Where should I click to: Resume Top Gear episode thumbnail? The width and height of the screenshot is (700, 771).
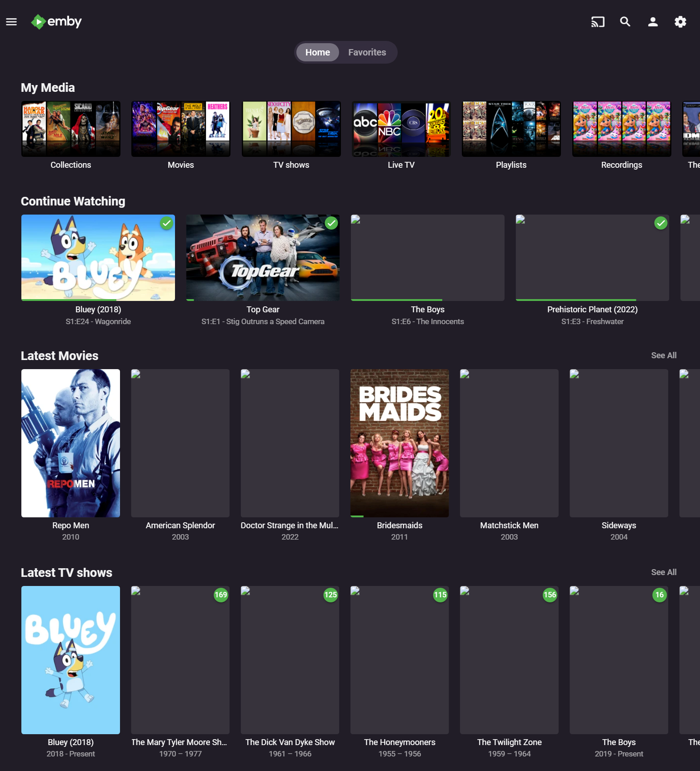click(x=263, y=258)
